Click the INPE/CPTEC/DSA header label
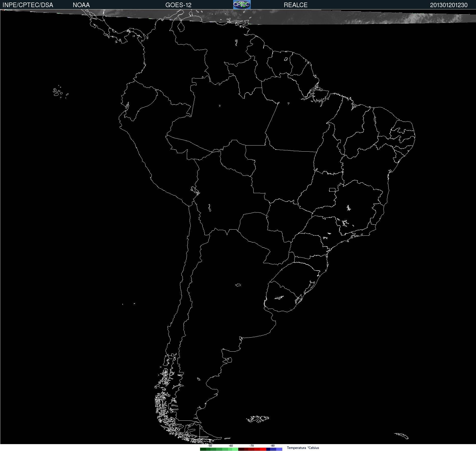The height and width of the screenshot is (451, 476). coord(28,5)
